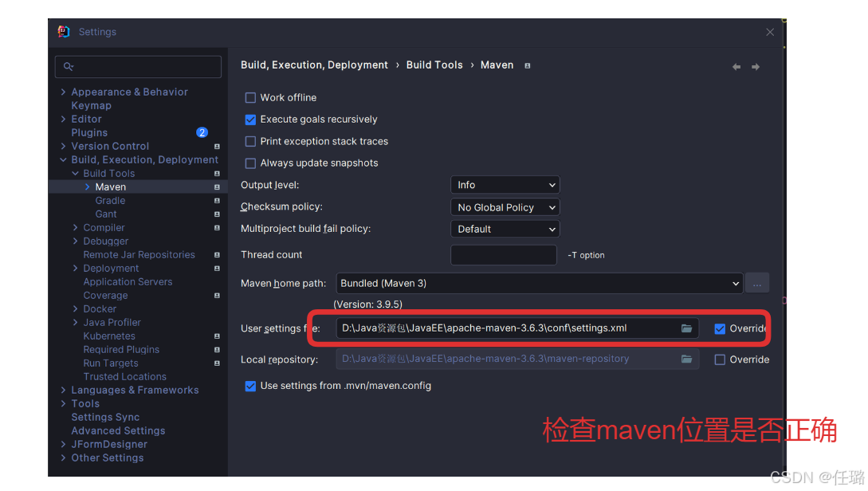Click the -T option label
This screenshot has width=868, height=491.
pyautogui.click(x=586, y=255)
